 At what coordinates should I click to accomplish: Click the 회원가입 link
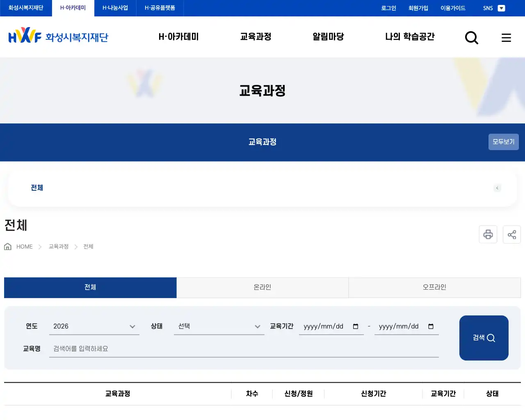418,8
